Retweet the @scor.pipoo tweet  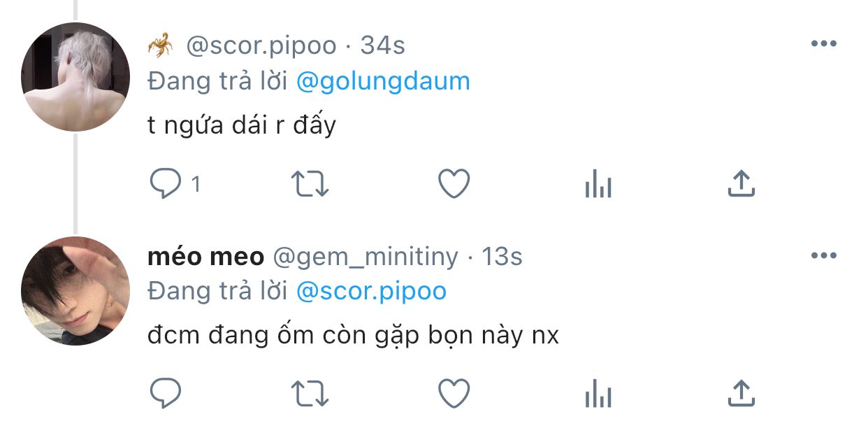pyautogui.click(x=310, y=184)
